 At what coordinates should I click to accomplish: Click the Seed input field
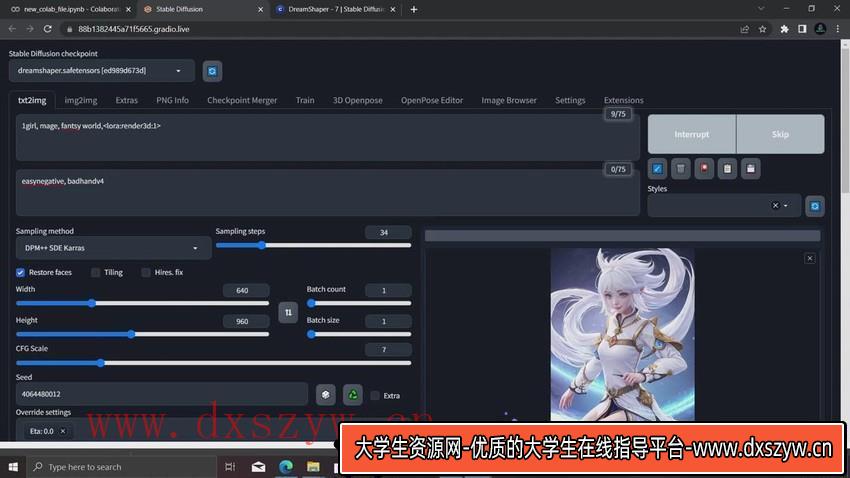(162, 394)
